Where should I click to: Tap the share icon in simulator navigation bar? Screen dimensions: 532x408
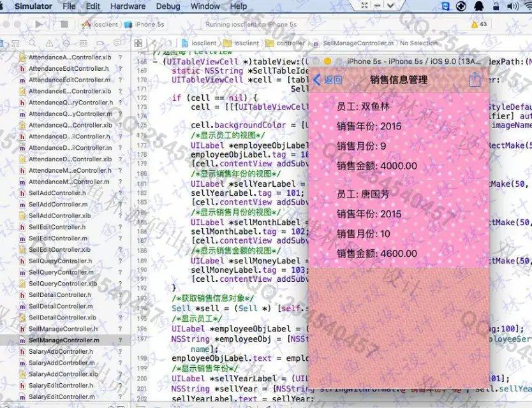pyautogui.click(x=474, y=80)
